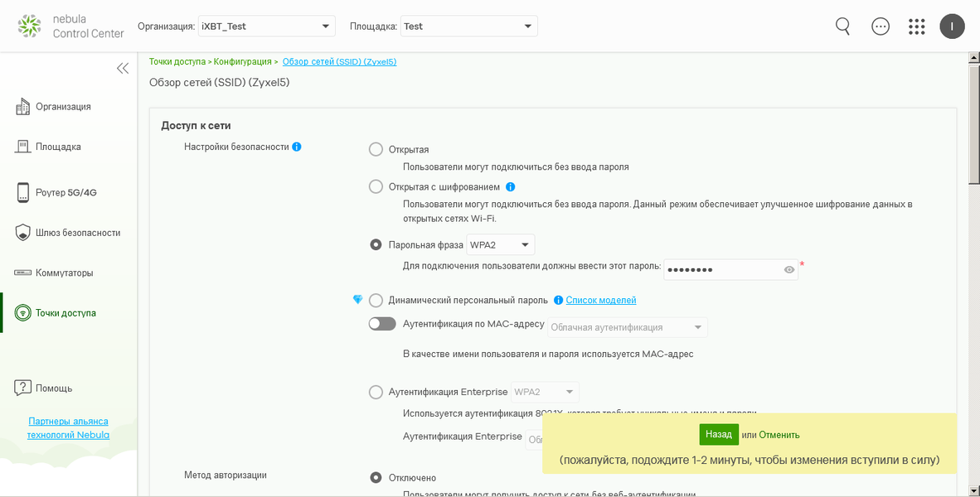The height and width of the screenshot is (497, 980).
Task: Open the more options ellipsis icon
Action: 881,27
